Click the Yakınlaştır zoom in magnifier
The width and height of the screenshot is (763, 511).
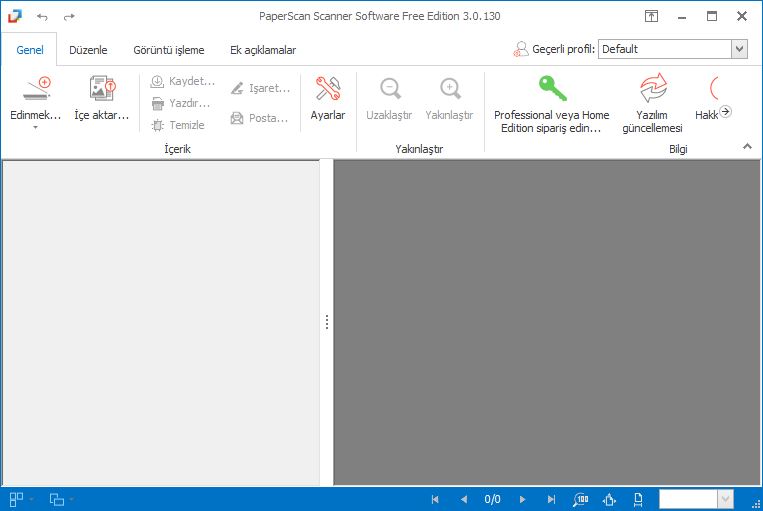click(x=450, y=88)
